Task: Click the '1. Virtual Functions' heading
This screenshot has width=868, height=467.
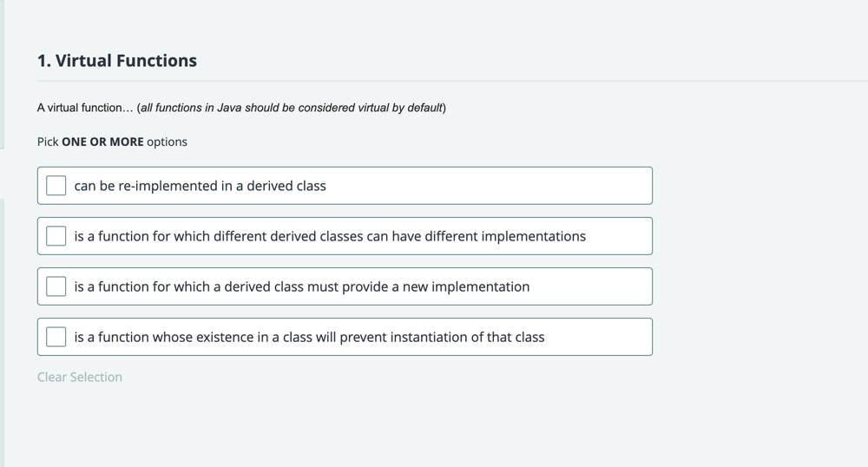Action: coord(117,60)
